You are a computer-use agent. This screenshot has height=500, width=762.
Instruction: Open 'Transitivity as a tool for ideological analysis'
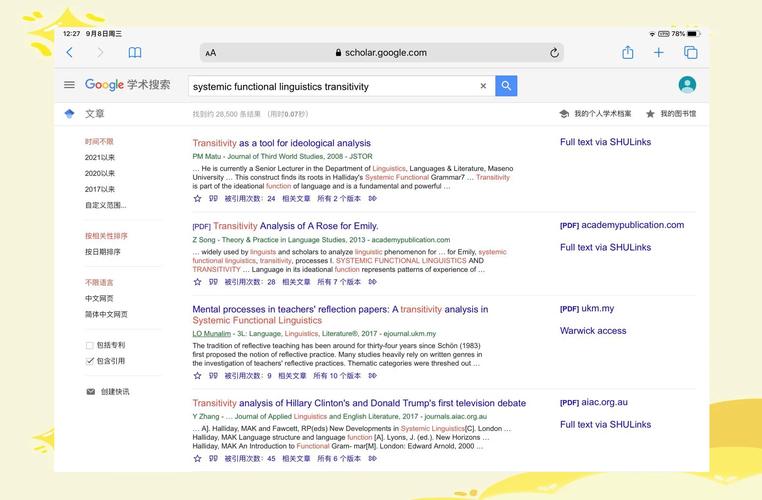coord(281,143)
